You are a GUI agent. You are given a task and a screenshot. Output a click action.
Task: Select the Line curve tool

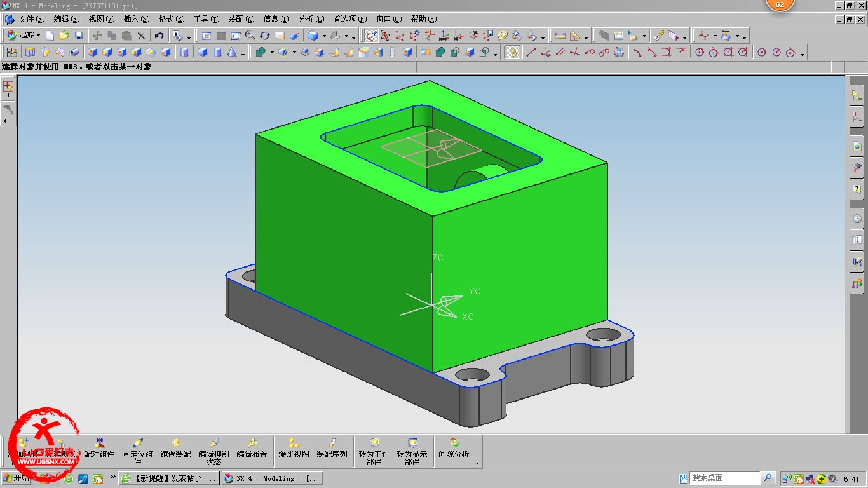531,52
